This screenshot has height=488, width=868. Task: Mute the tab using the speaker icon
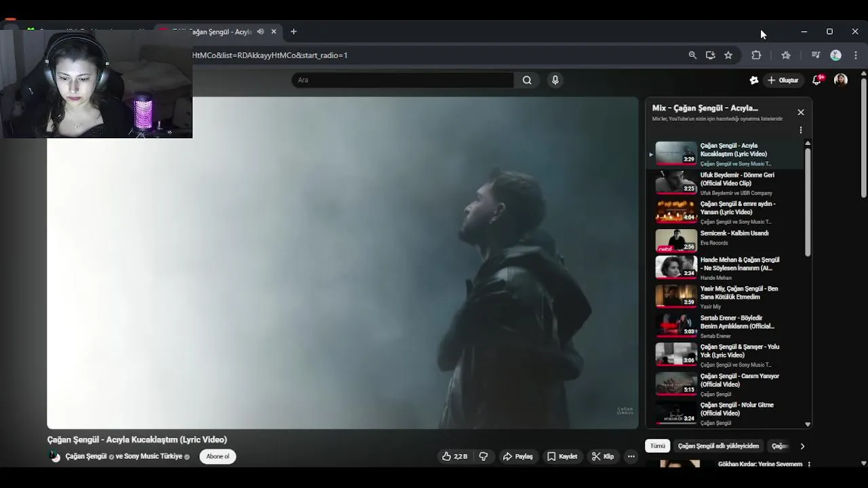(260, 32)
